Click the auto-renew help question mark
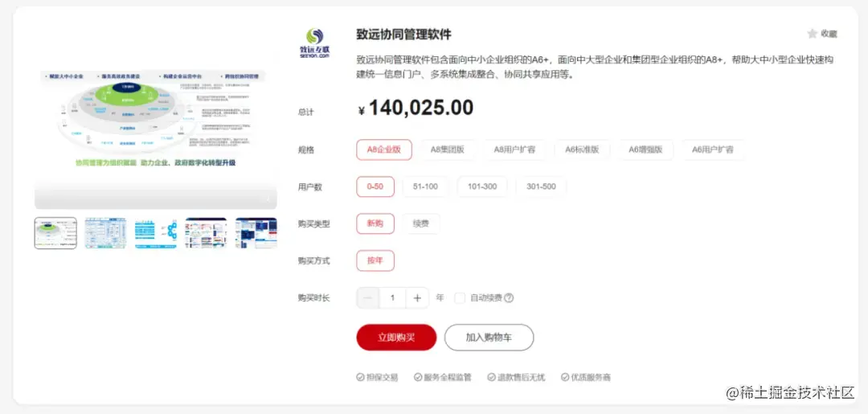868x414 pixels. pyautogui.click(x=509, y=297)
